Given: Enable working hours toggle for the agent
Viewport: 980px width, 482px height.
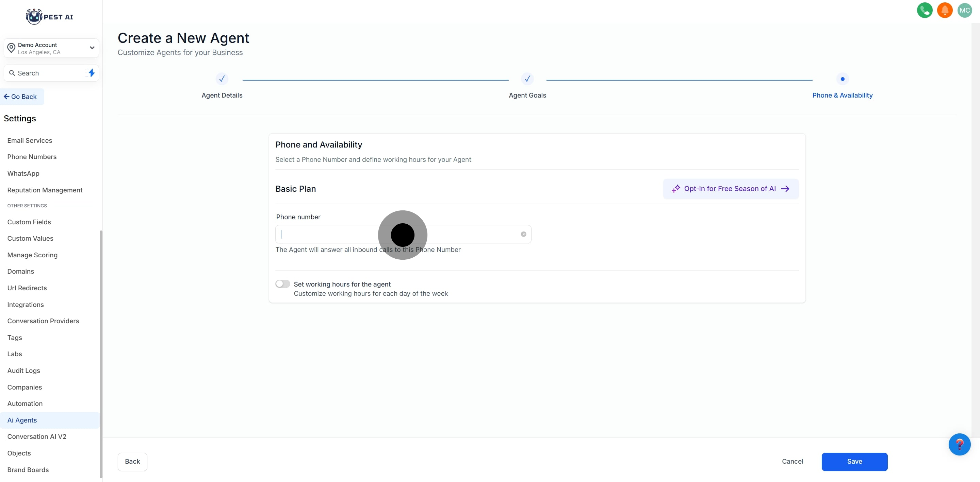Looking at the screenshot, I should (x=283, y=284).
